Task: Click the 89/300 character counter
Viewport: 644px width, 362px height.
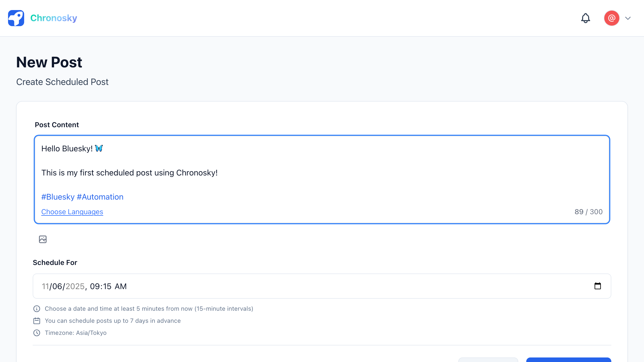Action: (589, 212)
